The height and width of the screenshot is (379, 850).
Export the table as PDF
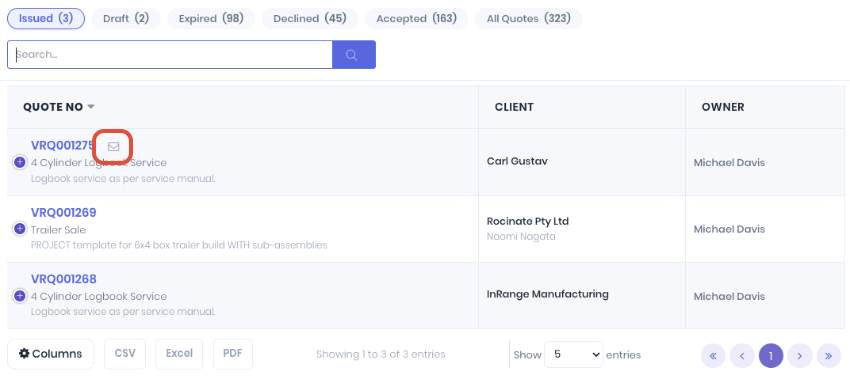(x=233, y=354)
